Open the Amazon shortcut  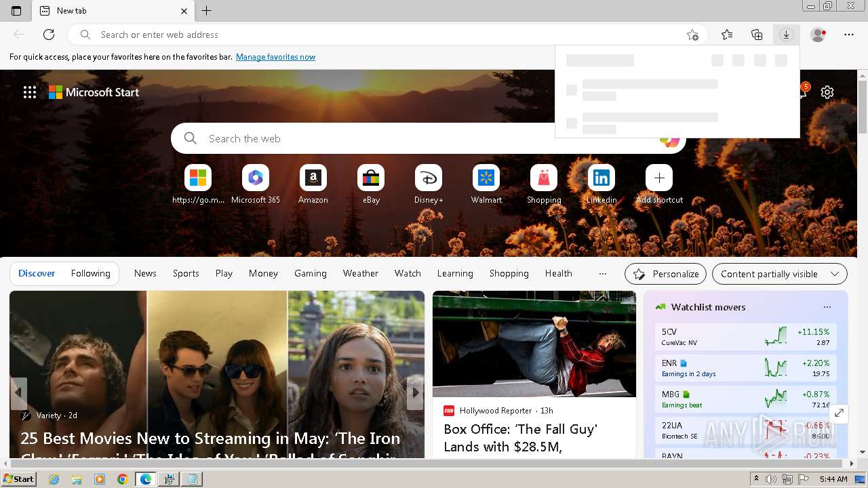tap(313, 184)
